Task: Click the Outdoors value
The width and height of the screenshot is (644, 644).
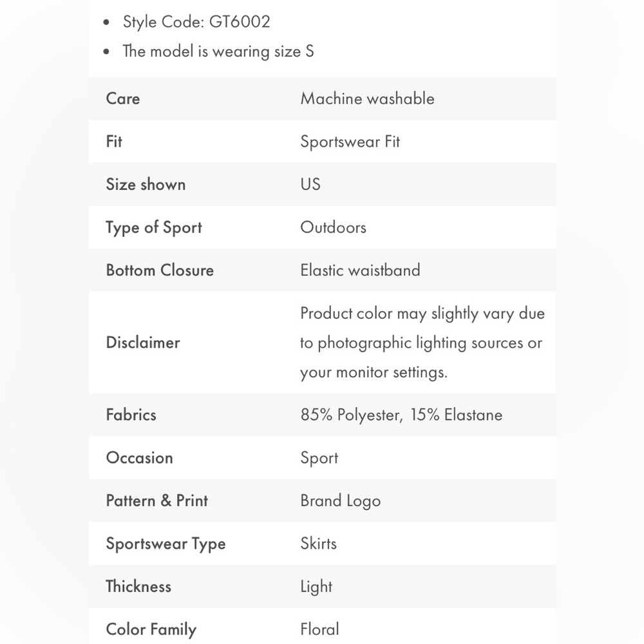Action: click(x=333, y=227)
